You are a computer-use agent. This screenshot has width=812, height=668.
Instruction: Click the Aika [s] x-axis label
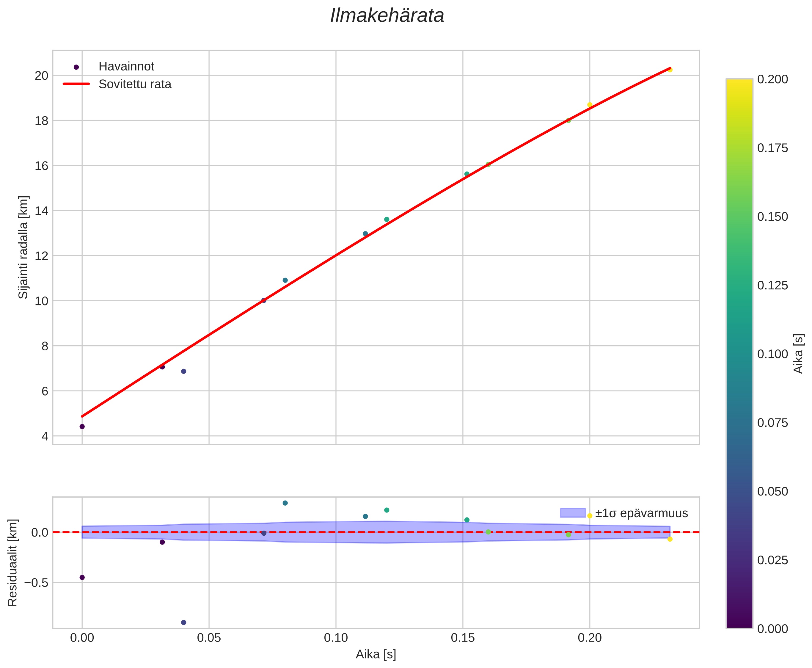click(376, 654)
